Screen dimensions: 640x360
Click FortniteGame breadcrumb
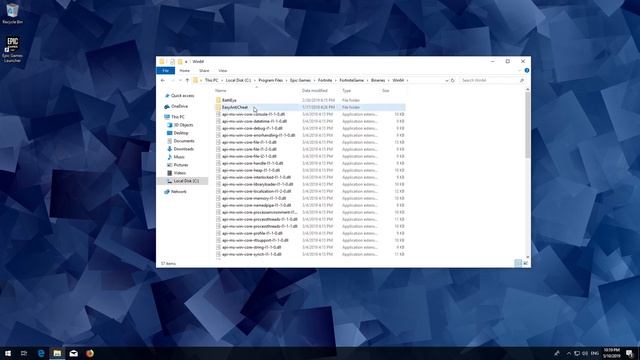click(x=351, y=80)
